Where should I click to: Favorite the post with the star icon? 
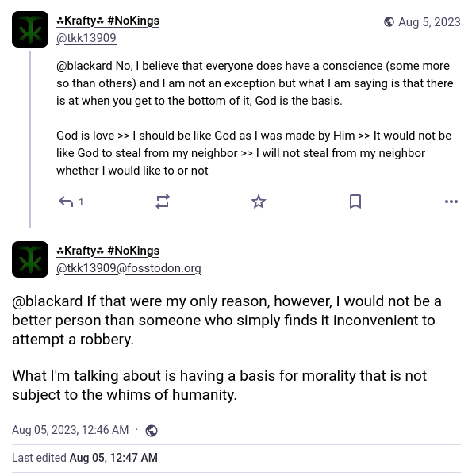259,202
